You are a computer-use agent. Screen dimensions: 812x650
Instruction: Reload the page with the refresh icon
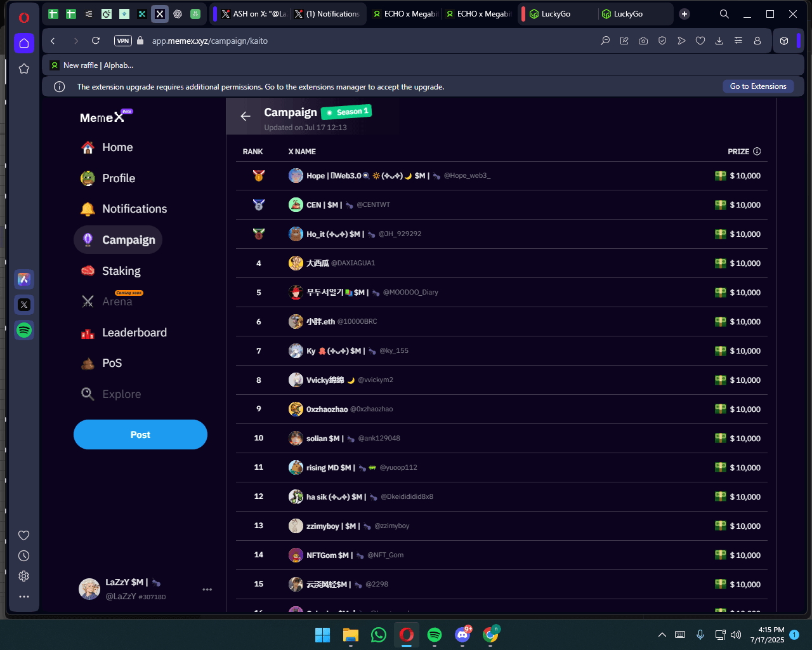[96, 41]
